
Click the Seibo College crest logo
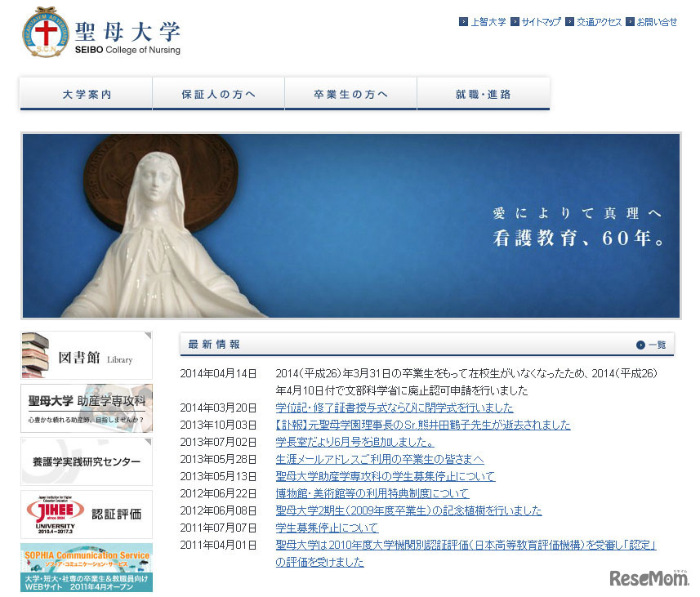click(x=46, y=32)
